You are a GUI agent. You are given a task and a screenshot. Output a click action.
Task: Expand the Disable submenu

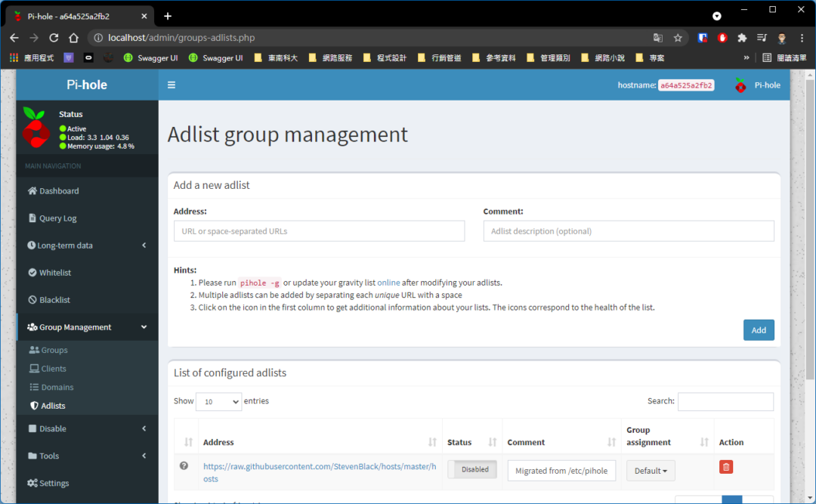tap(144, 428)
